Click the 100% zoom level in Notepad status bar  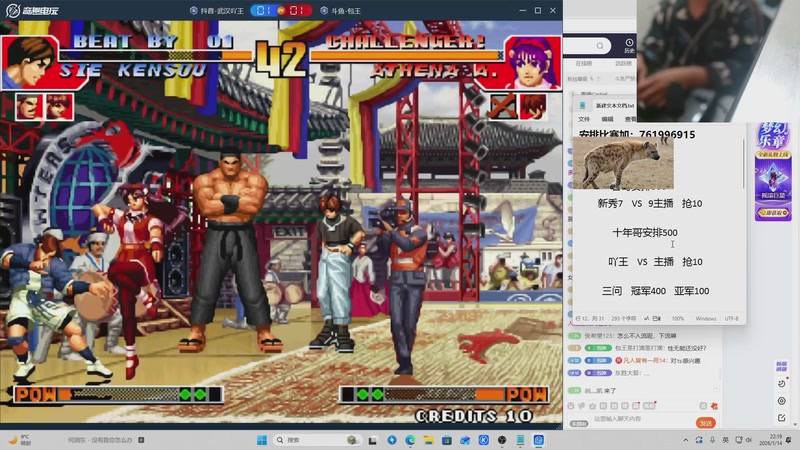tap(678, 318)
